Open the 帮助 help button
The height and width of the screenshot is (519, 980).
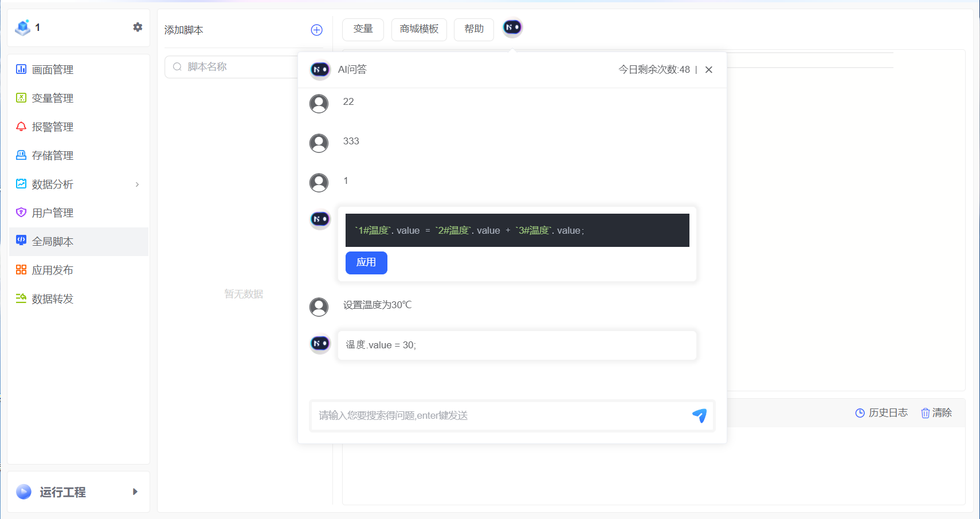(473, 29)
